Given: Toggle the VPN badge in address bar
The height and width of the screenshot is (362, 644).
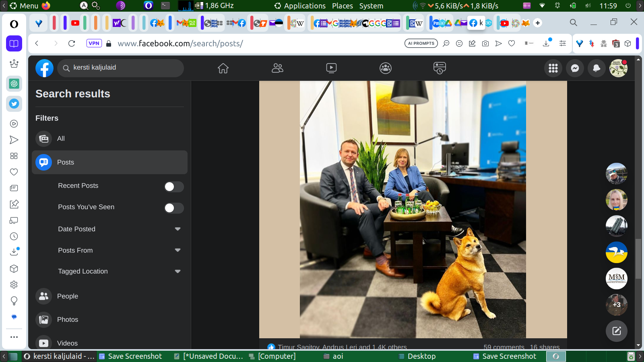Looking at the screenshot, I should click(x=94, y=43).
